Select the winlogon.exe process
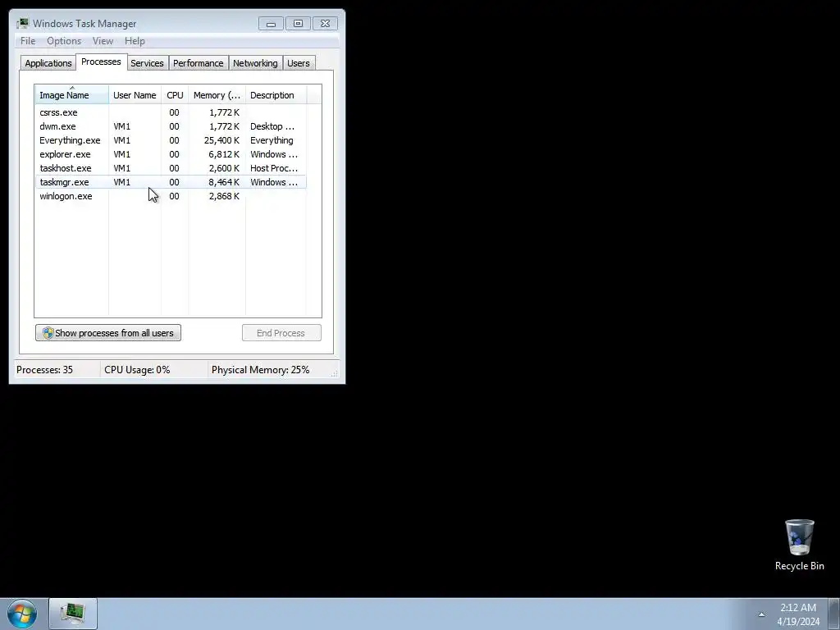The width and height of the screenshot is (840, 630). coord(171,196)
